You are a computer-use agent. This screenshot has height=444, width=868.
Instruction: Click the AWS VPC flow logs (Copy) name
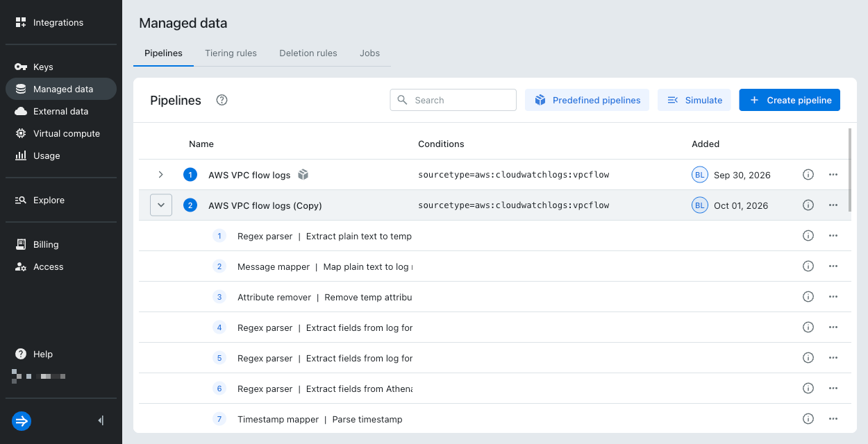click(x=265, y=205)
